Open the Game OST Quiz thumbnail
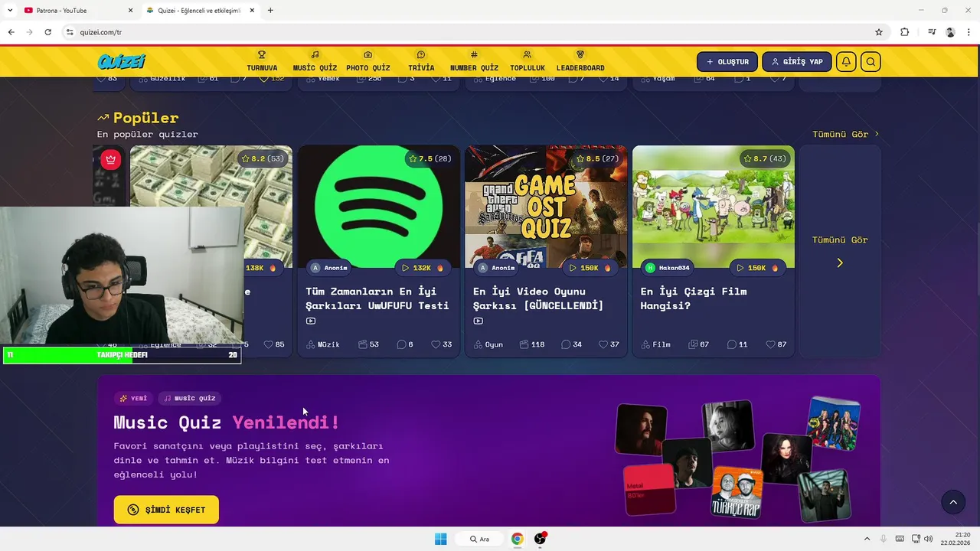Viewport: 980px width, 551px height. point(546,207)
